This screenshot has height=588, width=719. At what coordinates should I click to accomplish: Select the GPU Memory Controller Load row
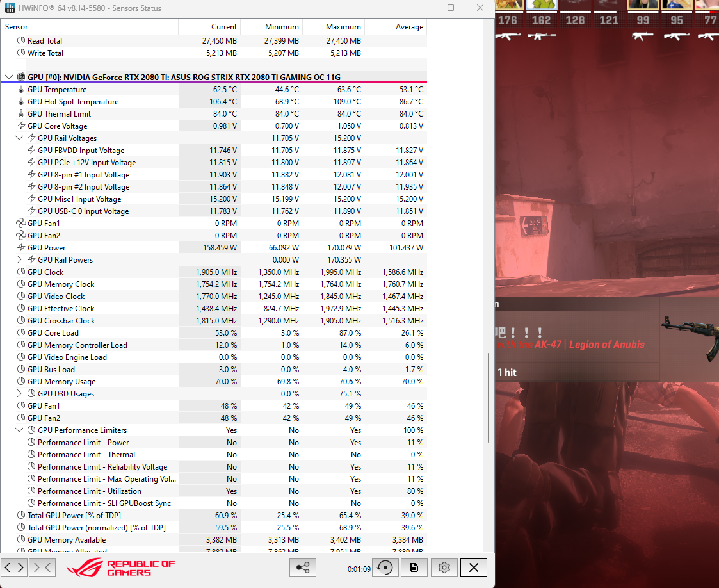coord(214,345)
